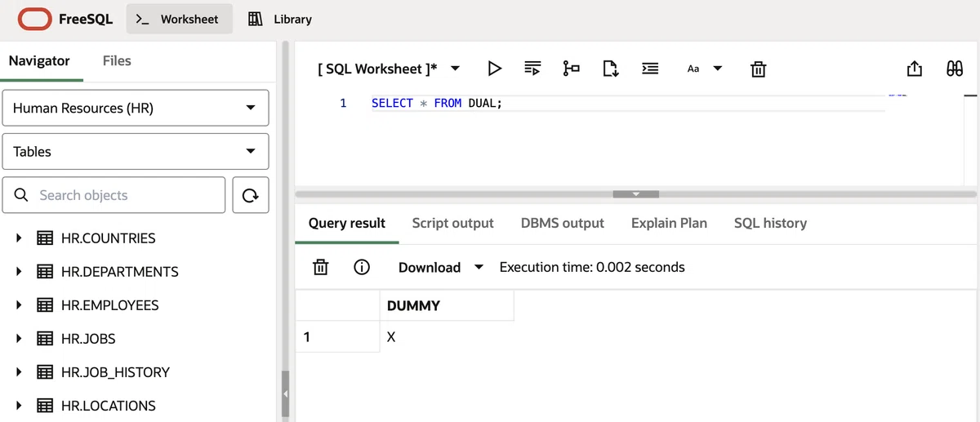Open the Download dropdown arrow
Screen dimensions: 980x422
click(x=479, y=267)
